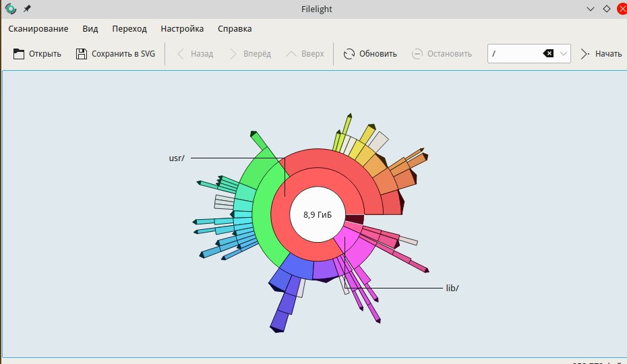Pin the window using the pin icon
This screenshot has width=627, height=364.
coord(27,9)
